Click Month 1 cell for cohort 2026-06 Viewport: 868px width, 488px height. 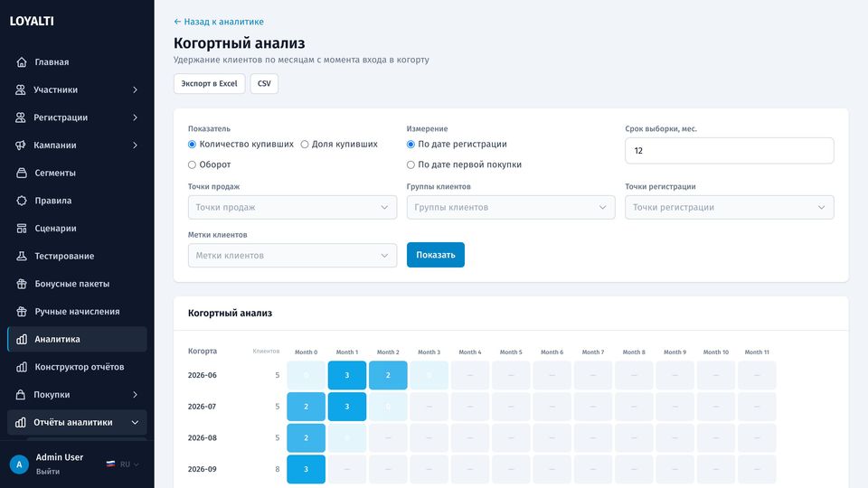pos(347,375)
